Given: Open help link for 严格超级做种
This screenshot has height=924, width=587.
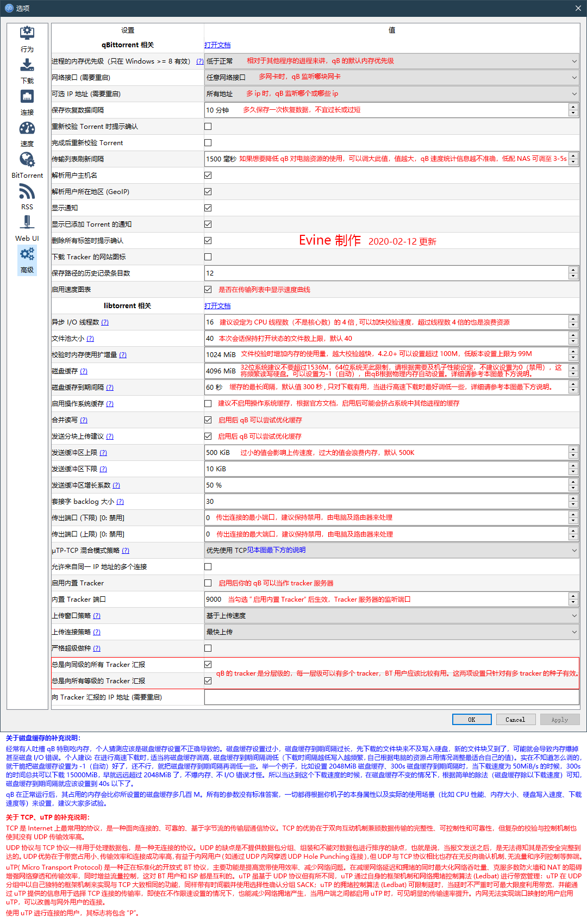Looking at the screenshot, I should pyautogui.click(x=97, y=648).
